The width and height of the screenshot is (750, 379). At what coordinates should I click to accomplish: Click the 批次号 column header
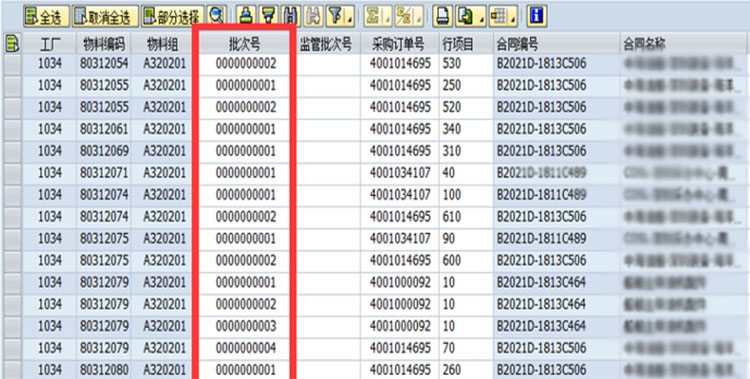click(244, 45)
